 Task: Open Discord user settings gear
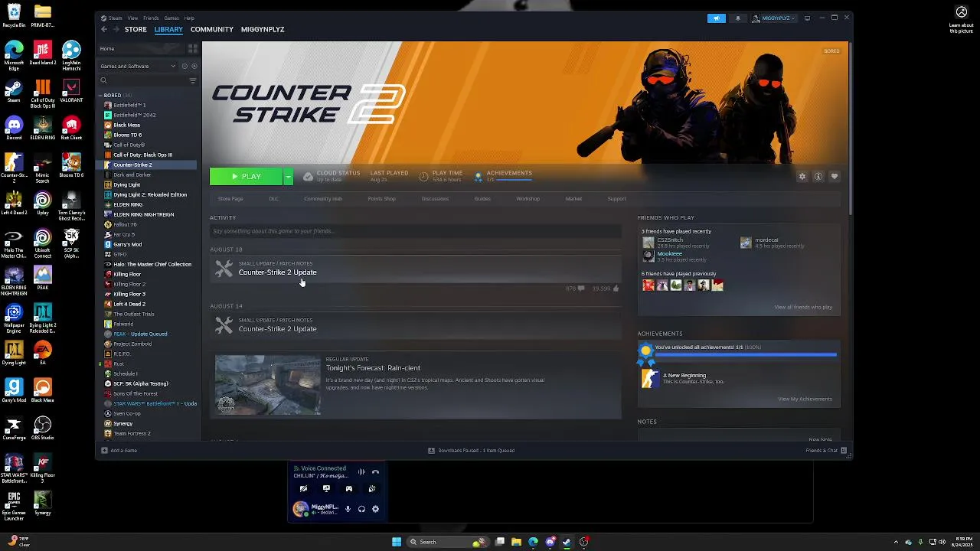[375, 509]
